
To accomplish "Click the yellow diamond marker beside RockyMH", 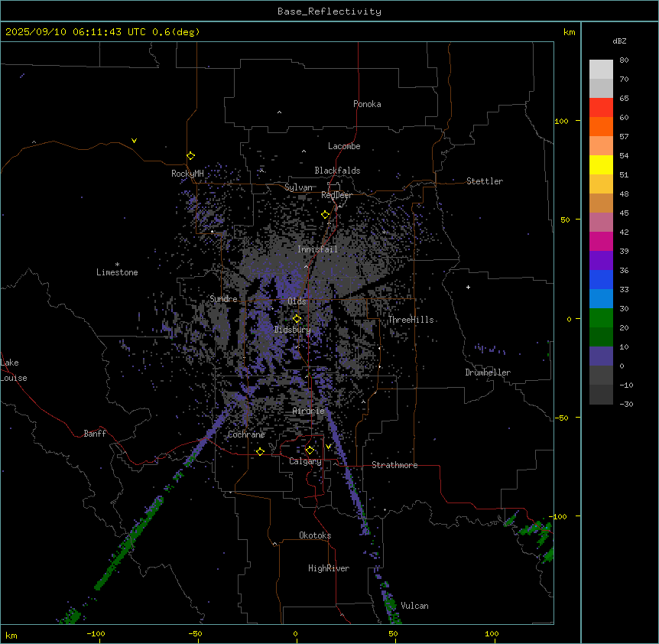I will (190, 156).
